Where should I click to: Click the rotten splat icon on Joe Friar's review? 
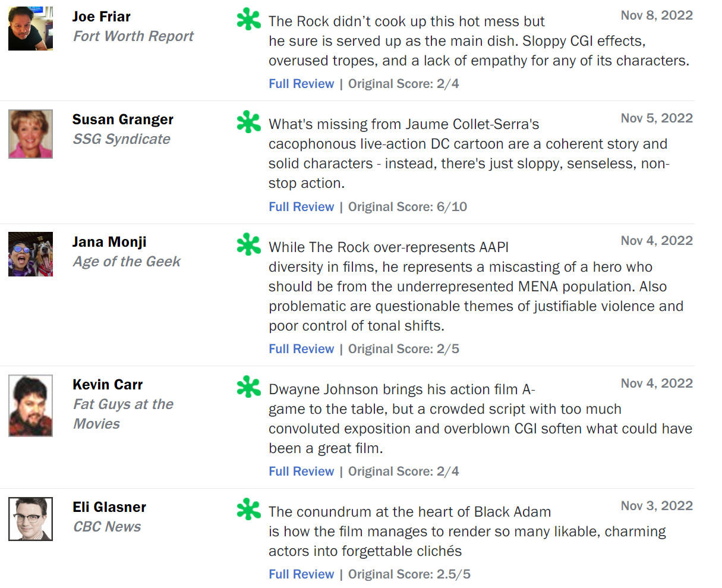click(x=248, y=20)
